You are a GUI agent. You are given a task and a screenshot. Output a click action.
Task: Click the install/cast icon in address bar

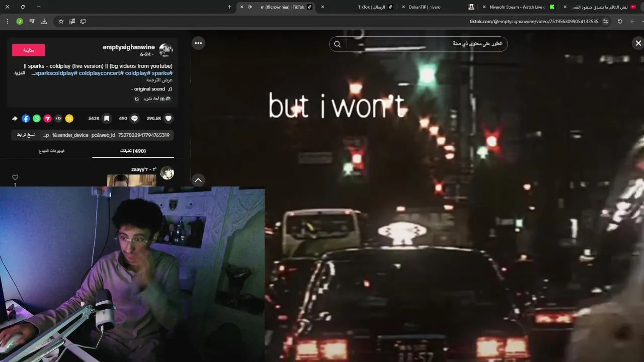(x=83, y=22)
